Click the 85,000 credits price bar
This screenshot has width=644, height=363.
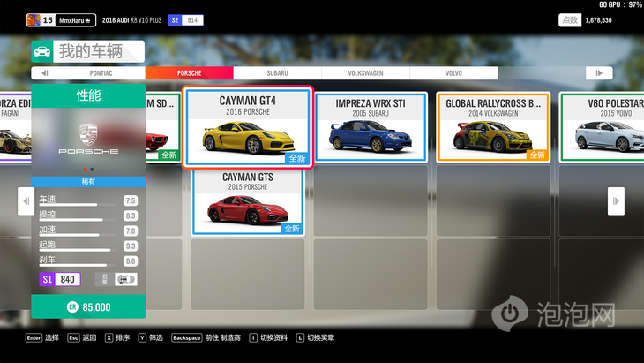[88, 306]
